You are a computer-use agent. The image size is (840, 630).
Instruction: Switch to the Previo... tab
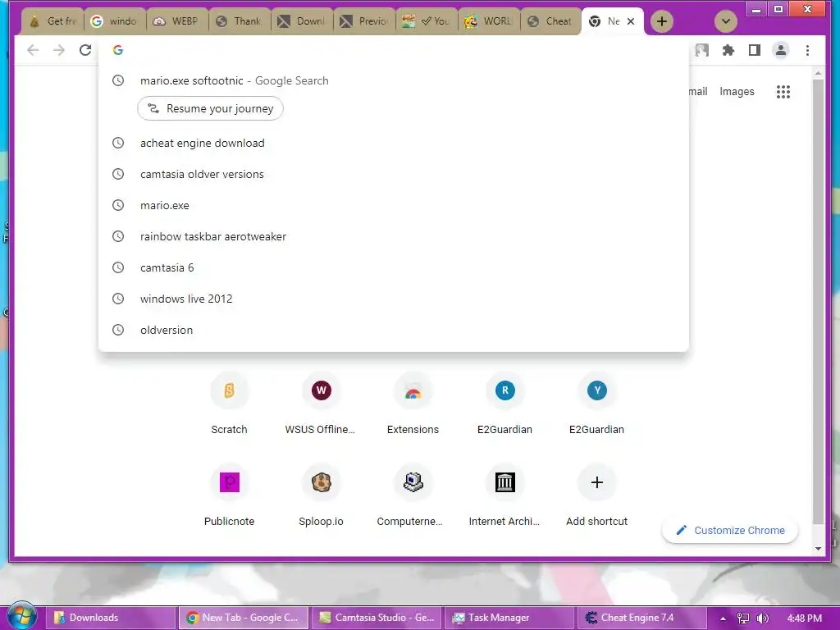[364, 21]
